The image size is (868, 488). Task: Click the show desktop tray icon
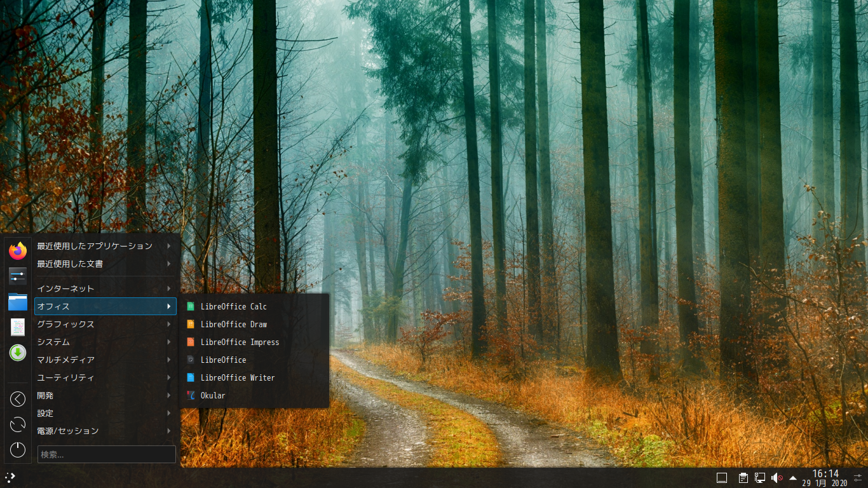[x=722, y=478]
